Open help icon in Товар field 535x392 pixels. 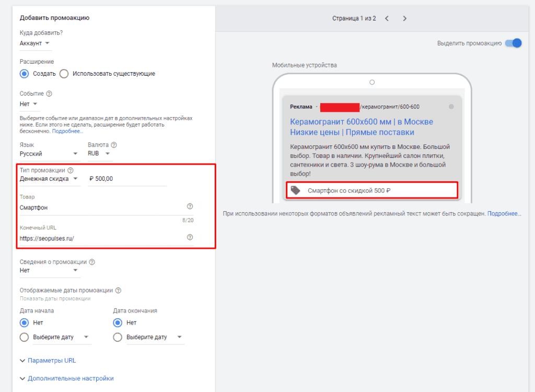[x=190, y=206]
